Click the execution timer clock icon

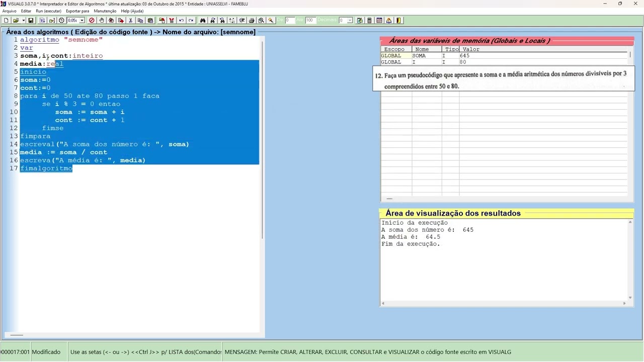[61, 21]
